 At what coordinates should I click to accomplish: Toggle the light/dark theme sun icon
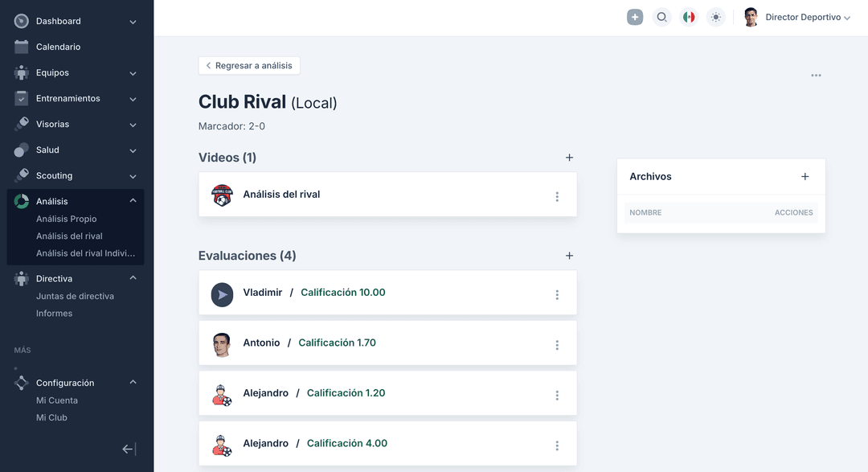pos(715,17)
